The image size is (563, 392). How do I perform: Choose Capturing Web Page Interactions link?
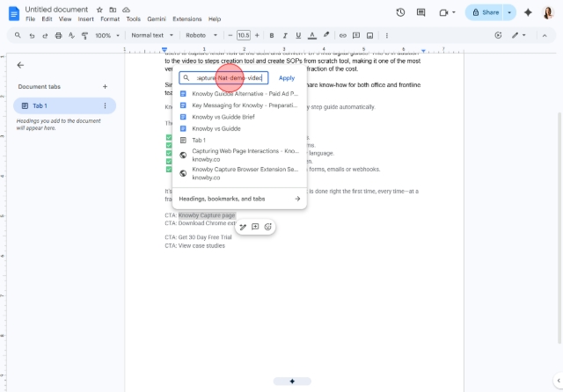239,155
